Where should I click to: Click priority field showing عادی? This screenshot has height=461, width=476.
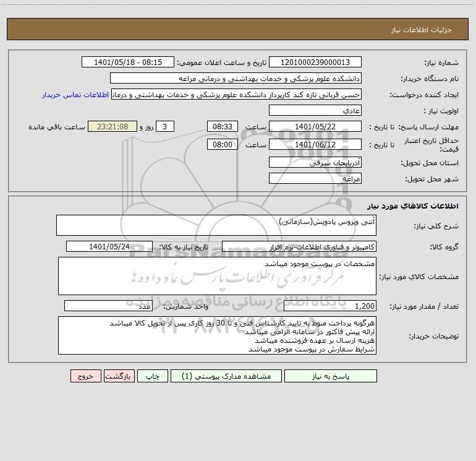[x=315, y=110]
